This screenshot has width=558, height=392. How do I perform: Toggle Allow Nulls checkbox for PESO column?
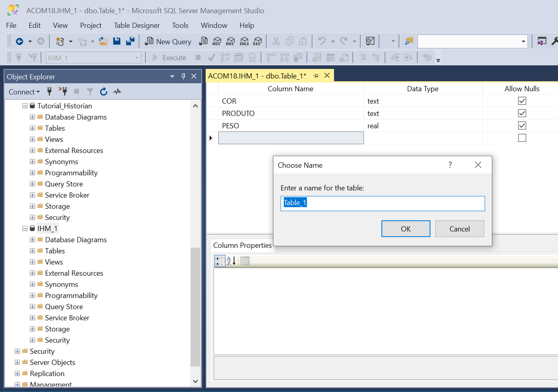click(x=522, y=125)
